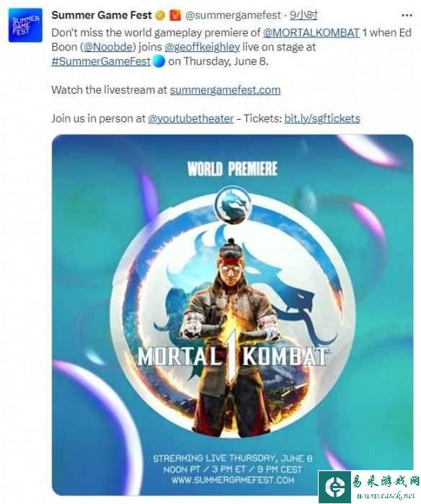Click the easck.net watermark logo icon

[x=334, y=487]
